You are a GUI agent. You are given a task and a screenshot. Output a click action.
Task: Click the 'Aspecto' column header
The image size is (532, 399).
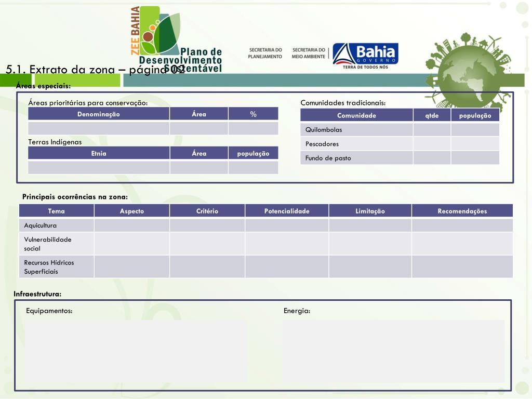click(x=131, y=211)
